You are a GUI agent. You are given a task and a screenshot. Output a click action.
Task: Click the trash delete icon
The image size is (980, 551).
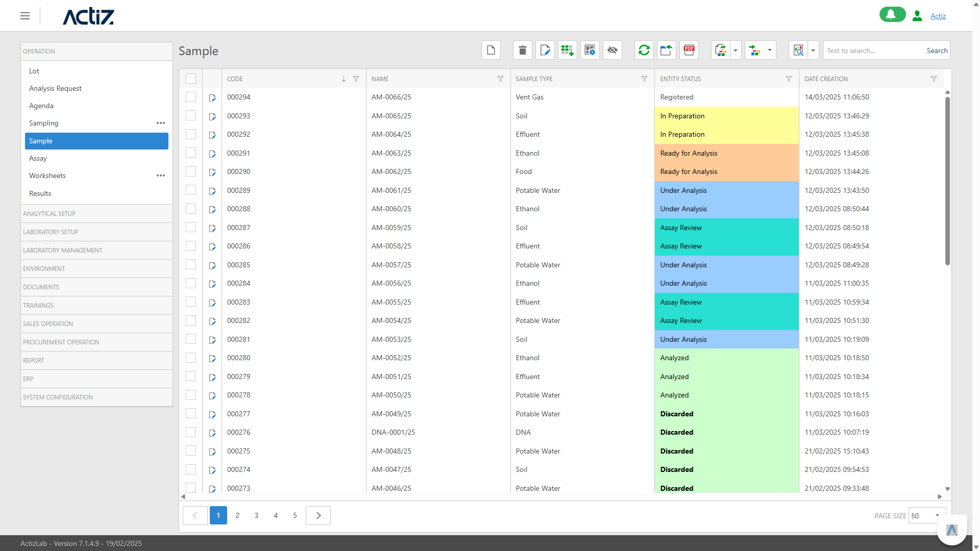[522, 50]
